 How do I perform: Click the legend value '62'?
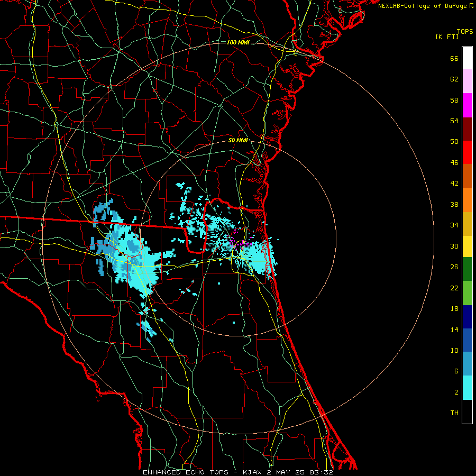454,79
